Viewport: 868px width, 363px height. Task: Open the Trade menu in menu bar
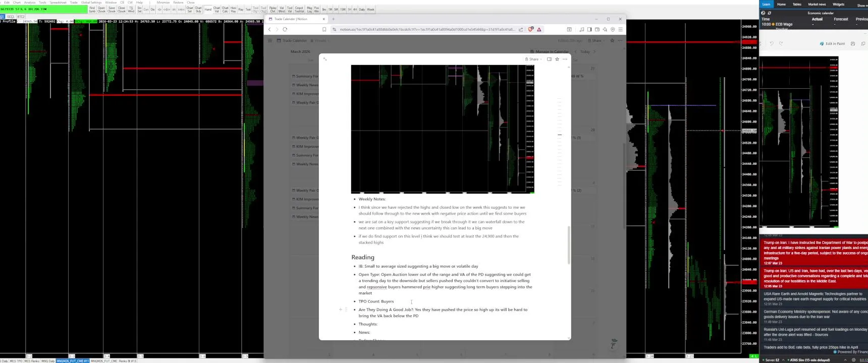click(x=74, y=2)
